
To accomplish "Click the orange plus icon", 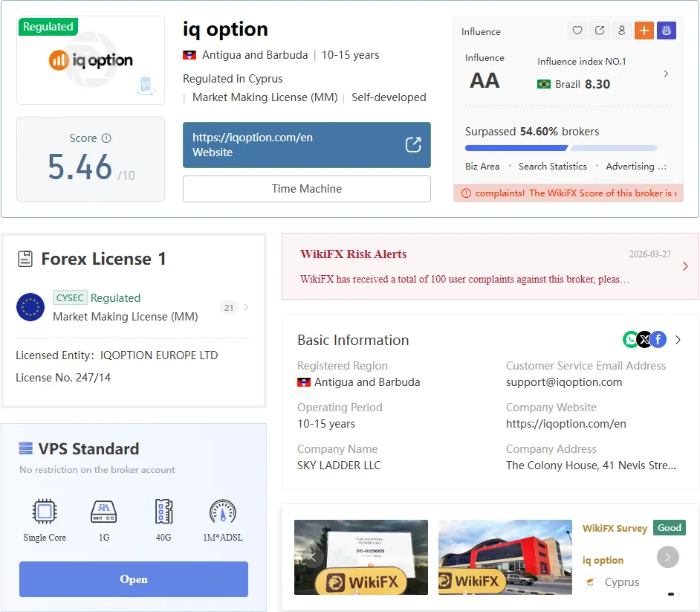I will coord(644,30).
